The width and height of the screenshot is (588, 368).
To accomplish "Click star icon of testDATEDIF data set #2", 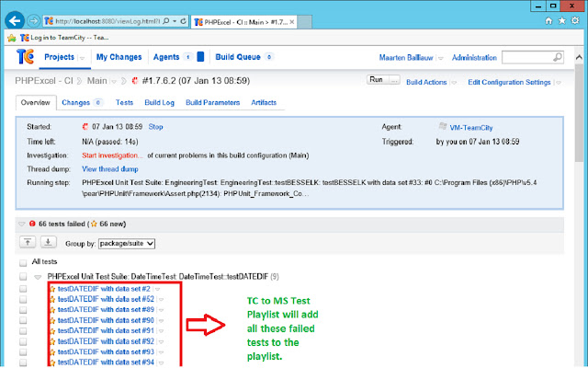I will tap(52, 289).
